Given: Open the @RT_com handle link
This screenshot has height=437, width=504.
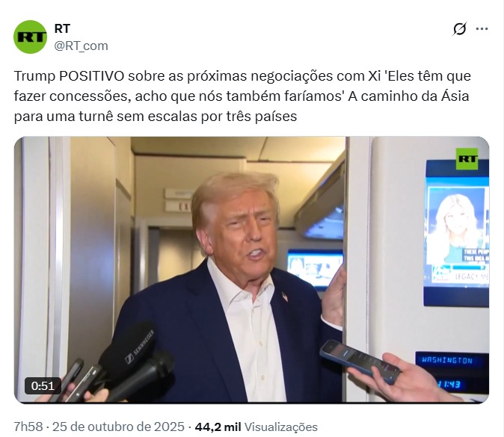Looking at the screenshot, I should click(x=81, y=46).
